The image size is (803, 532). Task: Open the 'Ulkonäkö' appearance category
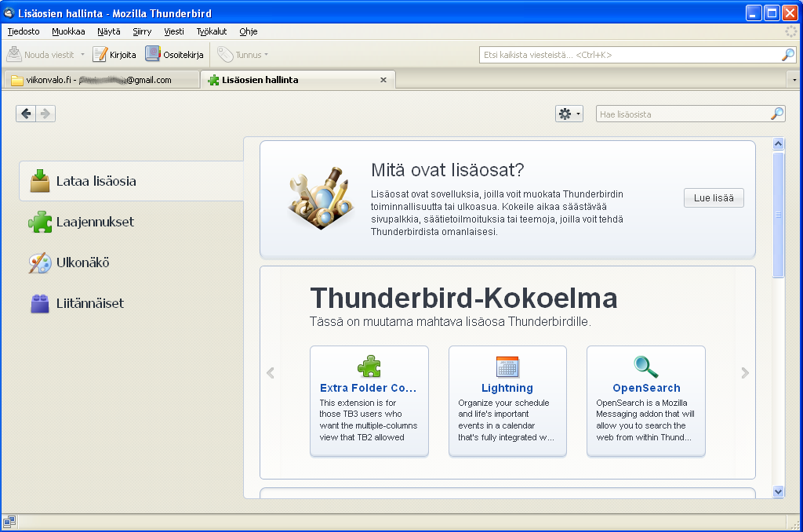131,262
